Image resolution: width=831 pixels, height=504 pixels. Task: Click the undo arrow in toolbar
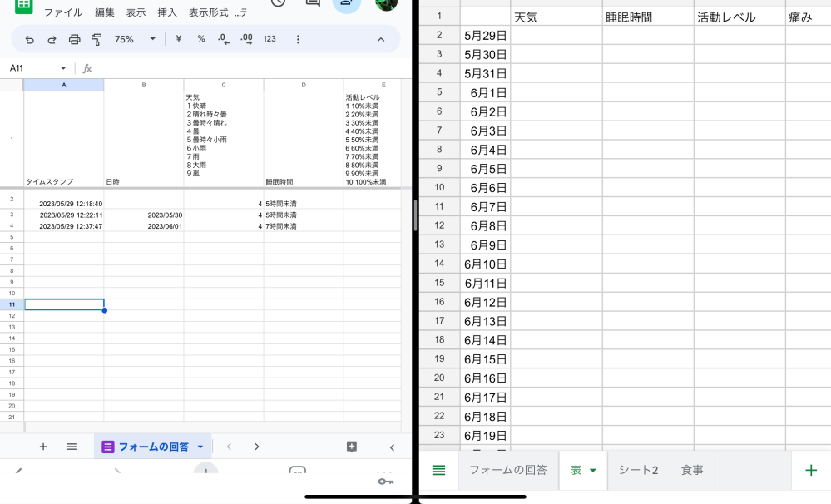tap(30, 39)
